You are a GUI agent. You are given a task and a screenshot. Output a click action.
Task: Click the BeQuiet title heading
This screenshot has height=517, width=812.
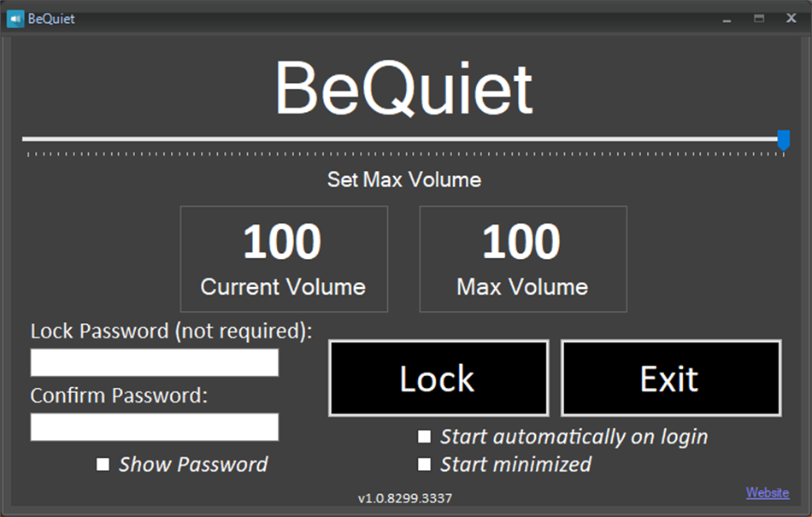point(404,85)
